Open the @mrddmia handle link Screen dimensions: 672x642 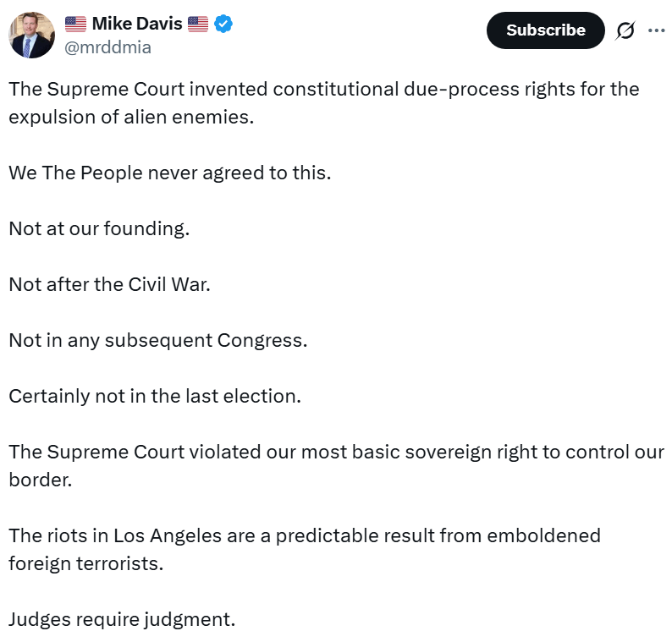[x=108, y=47]
